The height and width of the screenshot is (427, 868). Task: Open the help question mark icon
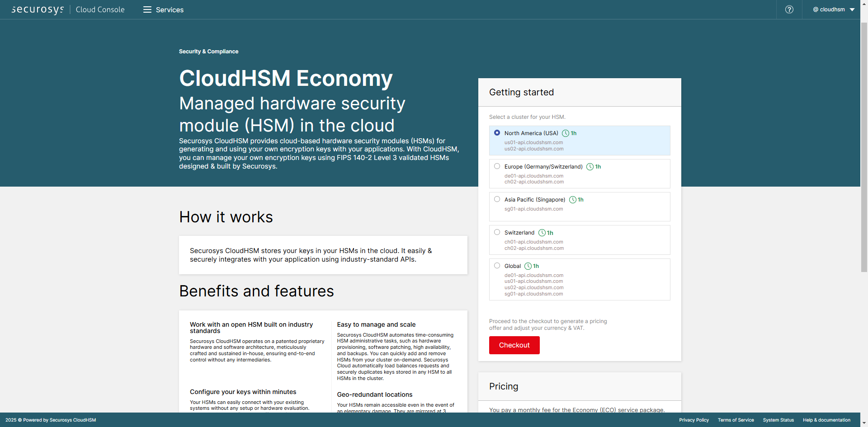[x=789, y=9]
